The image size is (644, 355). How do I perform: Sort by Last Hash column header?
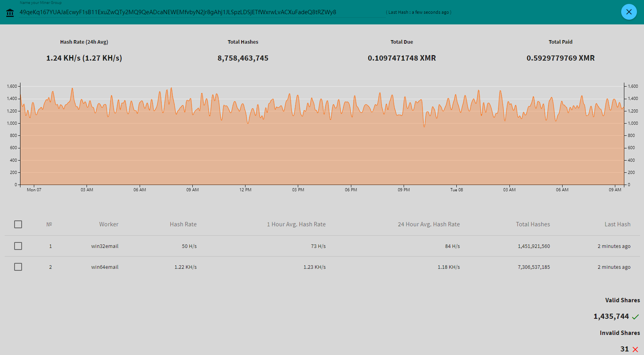coord(617,224)
